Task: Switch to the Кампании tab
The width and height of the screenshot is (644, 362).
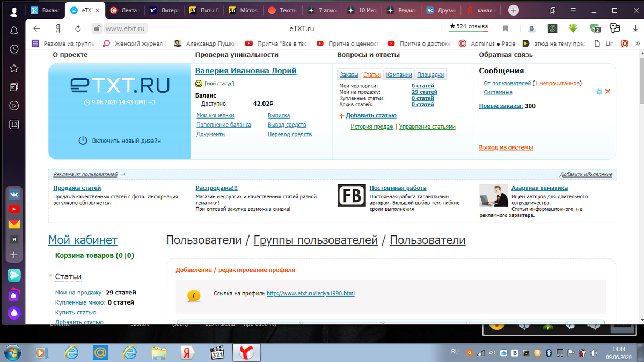Action: pyautogui.click(x=399, y=75)
